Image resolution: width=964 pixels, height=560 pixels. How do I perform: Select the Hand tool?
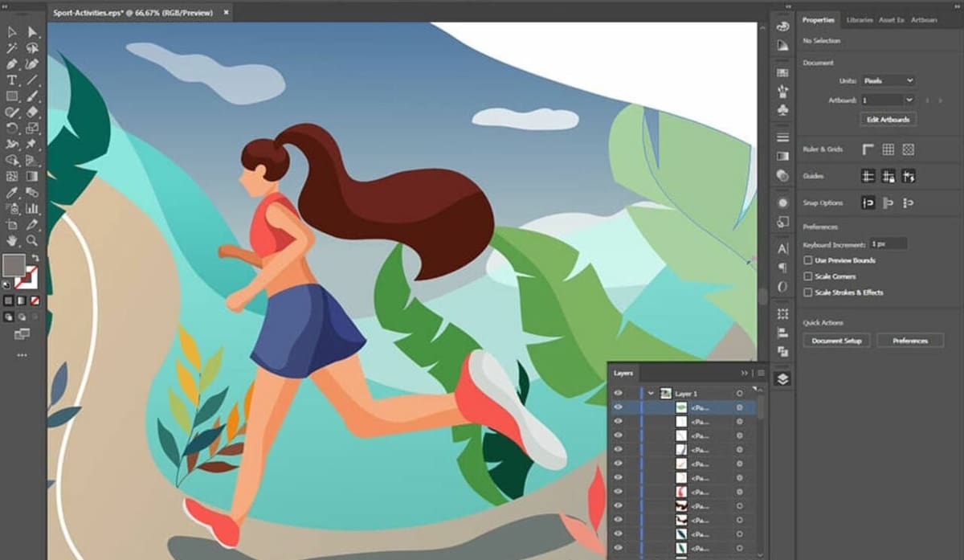12,240
